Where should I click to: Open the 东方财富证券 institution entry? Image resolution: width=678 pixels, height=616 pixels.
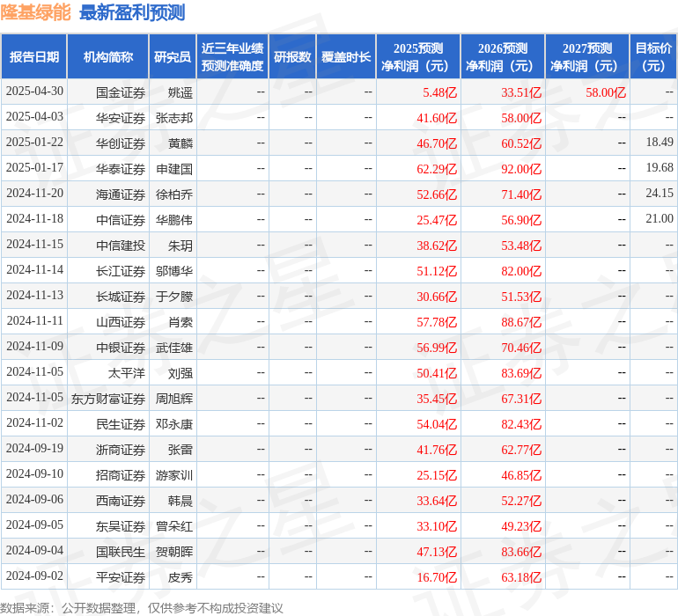(108, 399)
